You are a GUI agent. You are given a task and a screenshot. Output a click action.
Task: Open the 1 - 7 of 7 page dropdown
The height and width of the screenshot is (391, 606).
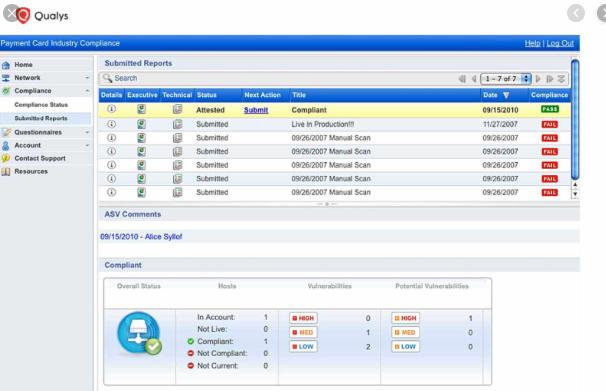506,79
